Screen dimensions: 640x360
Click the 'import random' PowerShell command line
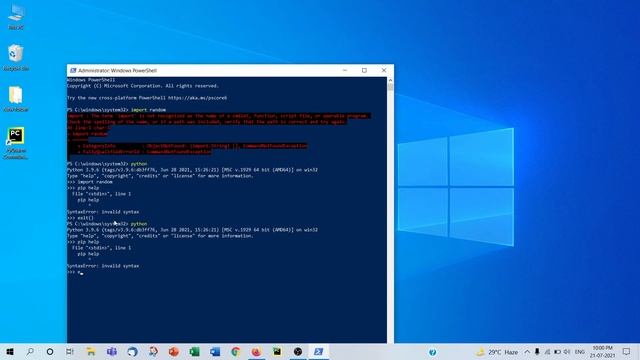(x=116, y=110)
